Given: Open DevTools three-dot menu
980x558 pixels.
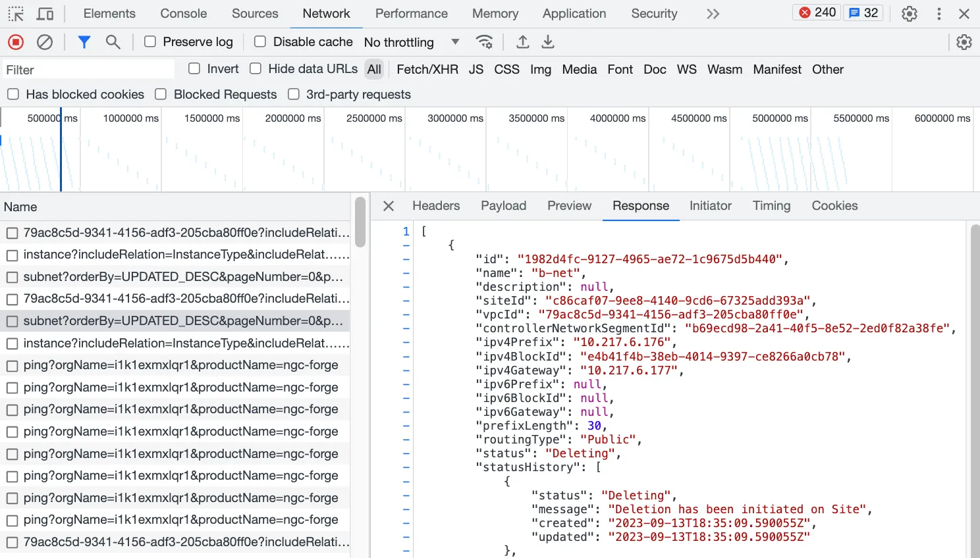Looking at the screenshot, I should click(939, 14).
